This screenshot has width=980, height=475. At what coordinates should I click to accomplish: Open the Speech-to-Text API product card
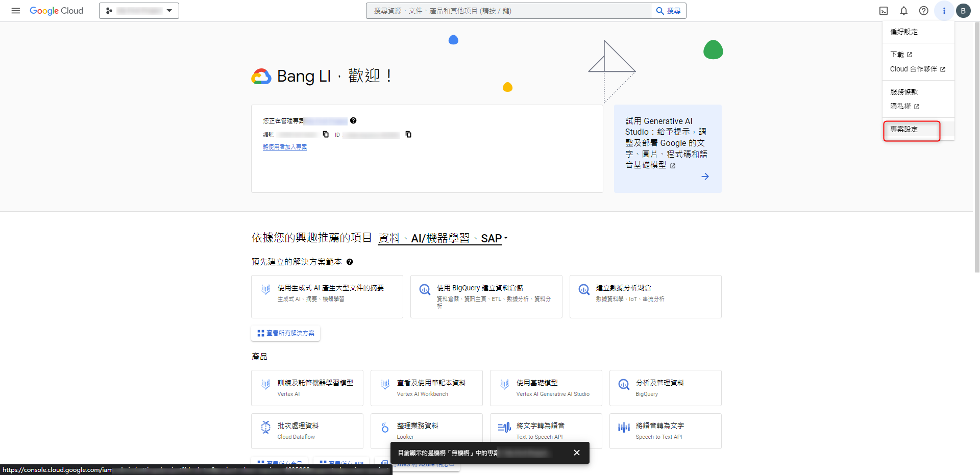666,431
